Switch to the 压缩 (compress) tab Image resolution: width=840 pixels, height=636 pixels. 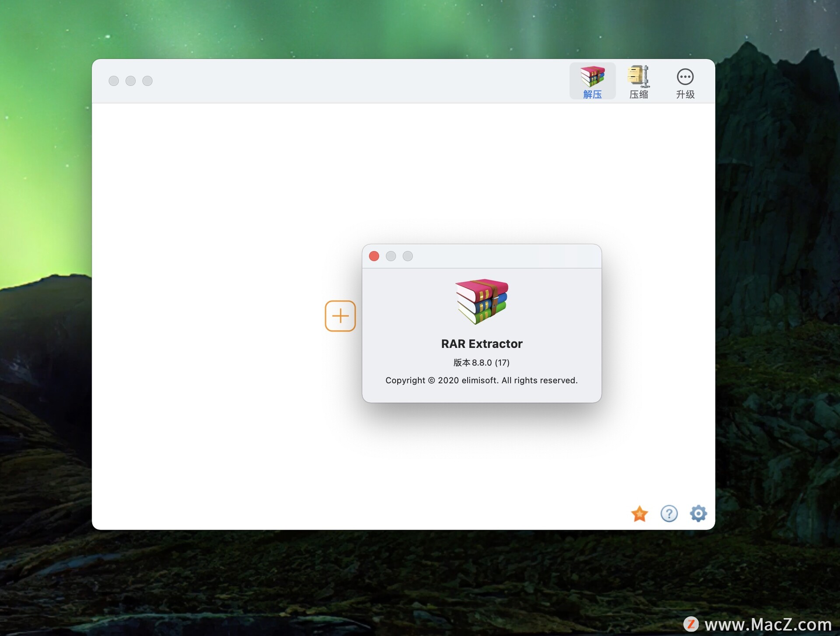639,81
